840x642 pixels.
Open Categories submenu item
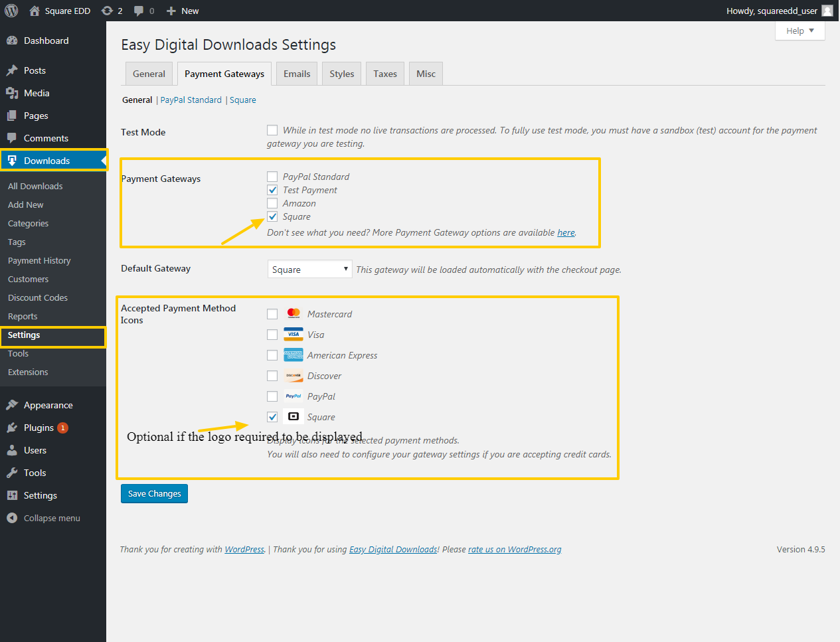click(x=28, y=223)
